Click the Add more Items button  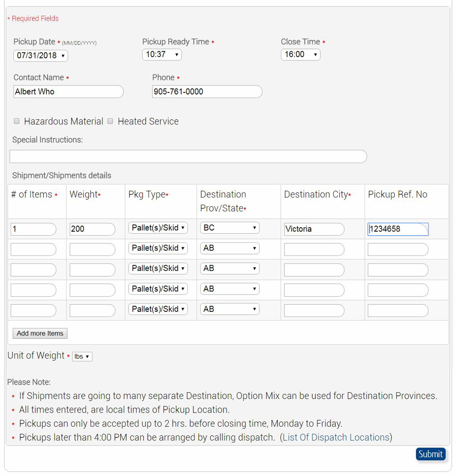pyautogui.click(x=40, y=333)
